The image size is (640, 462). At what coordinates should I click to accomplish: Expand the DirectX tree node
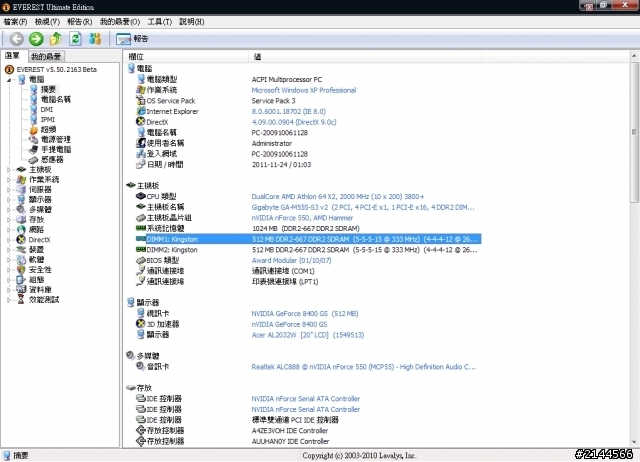pyautogui.click(x=9, y=240)
